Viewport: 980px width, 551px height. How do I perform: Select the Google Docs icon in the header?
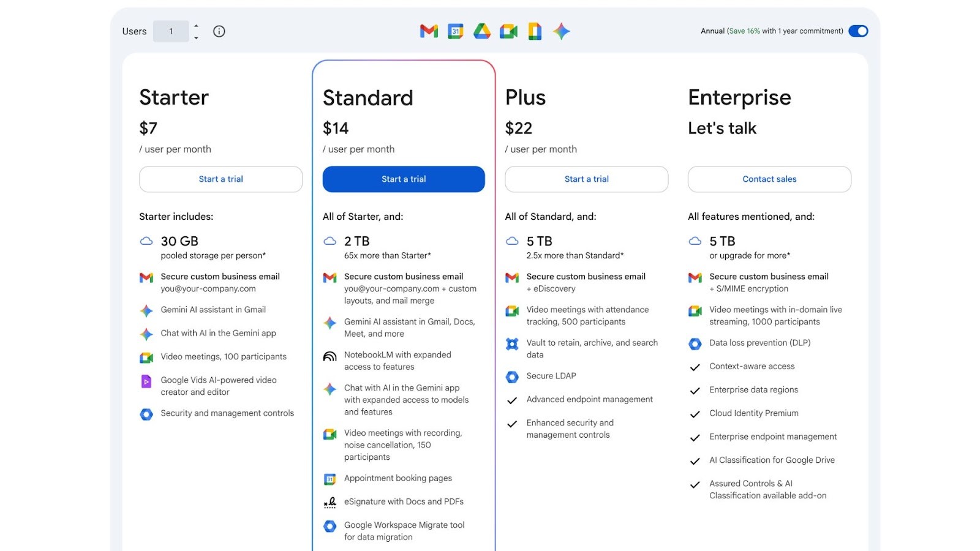(x=534, y=31)
